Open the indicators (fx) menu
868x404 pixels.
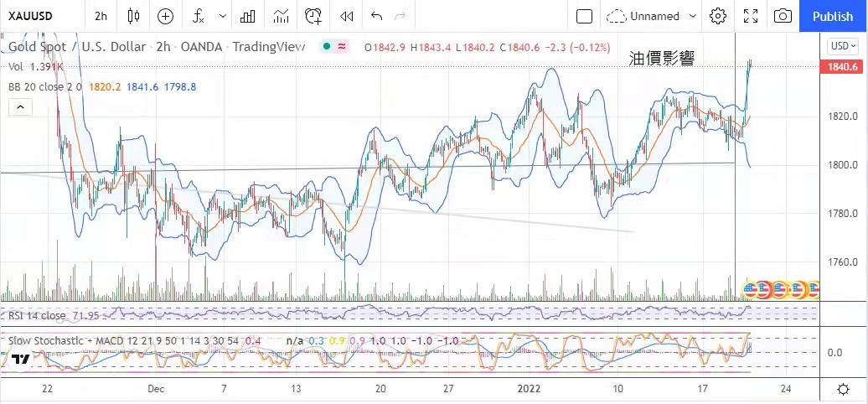tap(199, 16)
